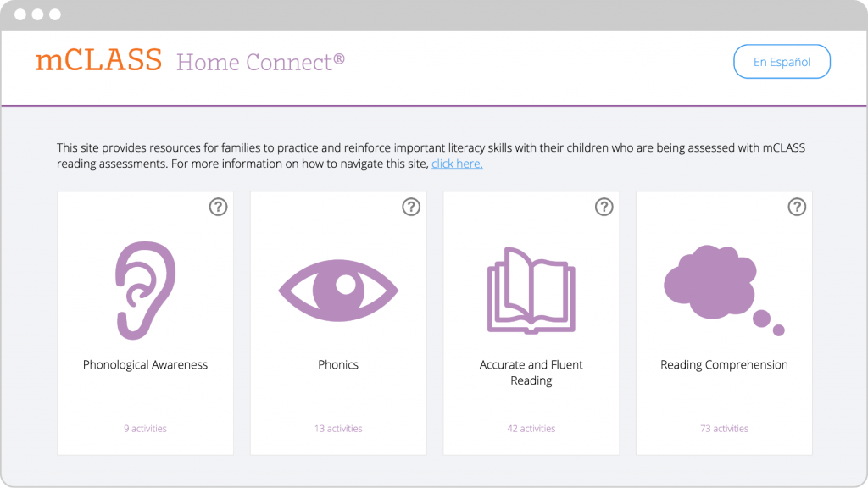Follow the click here navigation link
This screenshot has height=488, width=868.
456,164
